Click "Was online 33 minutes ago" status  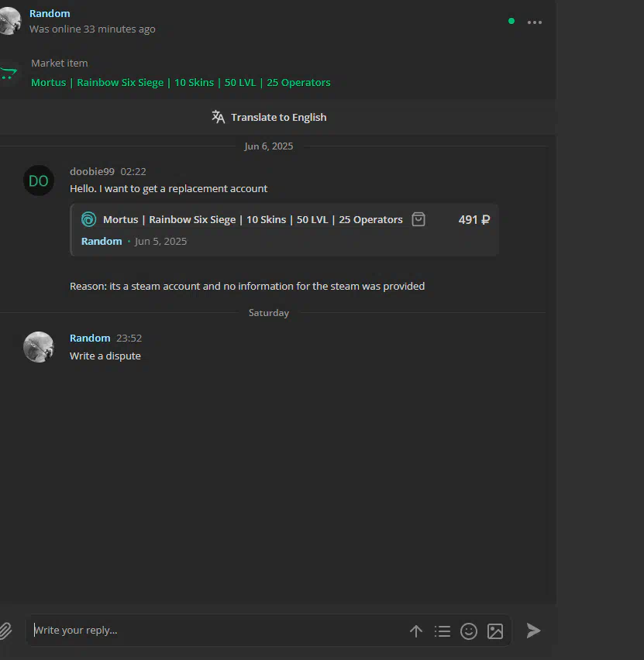92,29
